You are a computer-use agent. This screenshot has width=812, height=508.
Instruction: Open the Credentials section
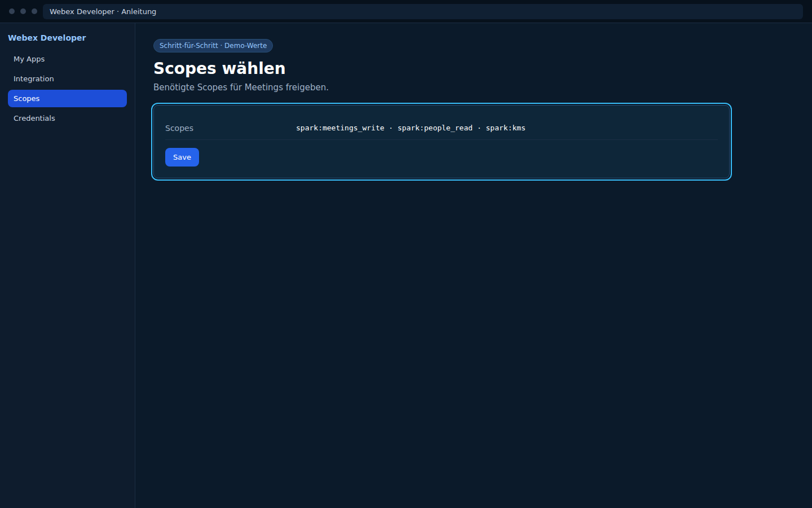67,119
